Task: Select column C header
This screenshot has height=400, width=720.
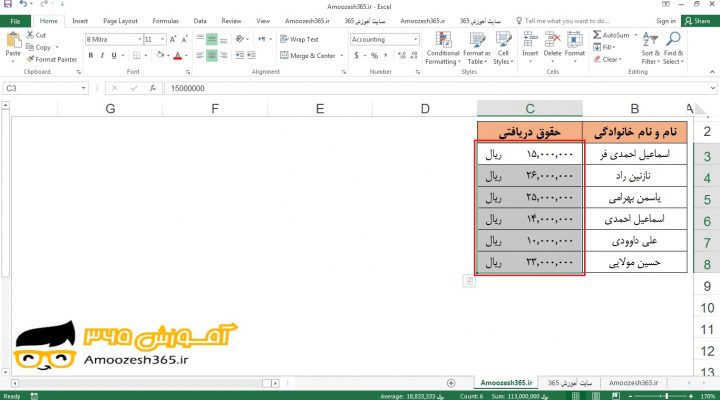Action: point(529,109)
